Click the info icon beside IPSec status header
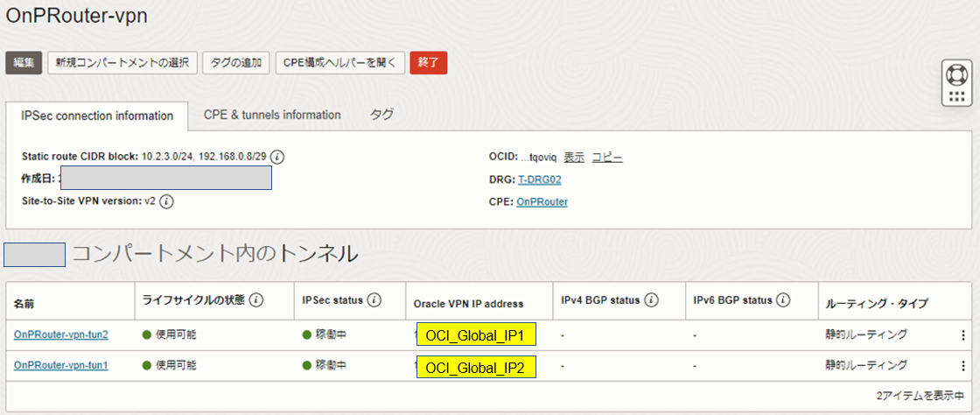Image resolution: width=980 pixels, height=415 pixels. (x=374, y=300)
